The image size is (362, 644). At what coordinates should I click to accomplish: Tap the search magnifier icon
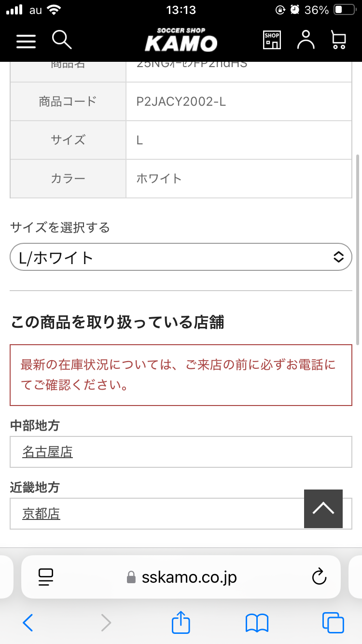62,40
